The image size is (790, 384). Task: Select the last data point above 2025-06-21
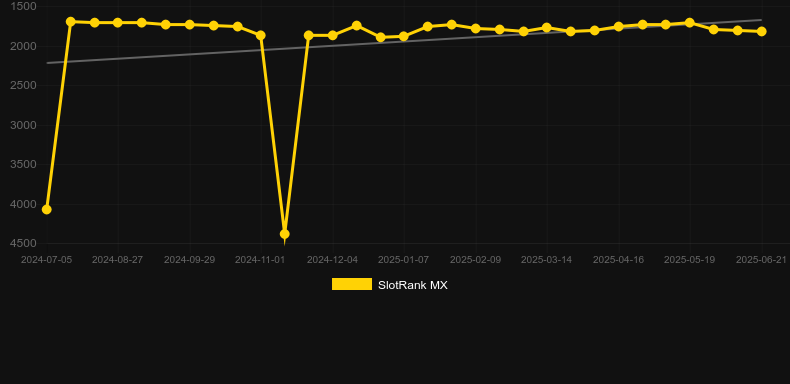761,31
